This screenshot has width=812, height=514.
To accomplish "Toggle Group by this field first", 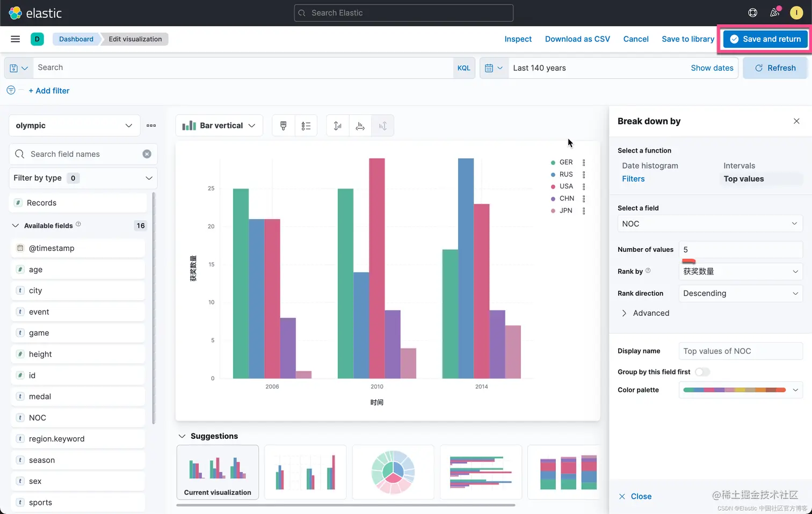I will click(702, 372).
